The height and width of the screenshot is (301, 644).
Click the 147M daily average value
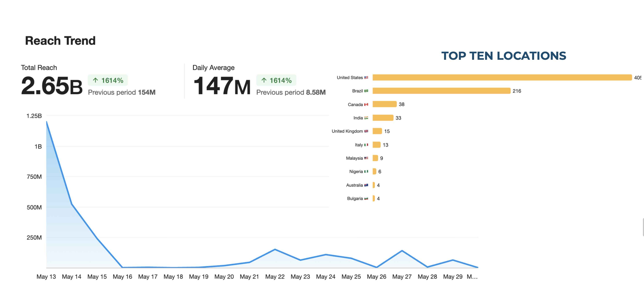[x=222, y=86]
